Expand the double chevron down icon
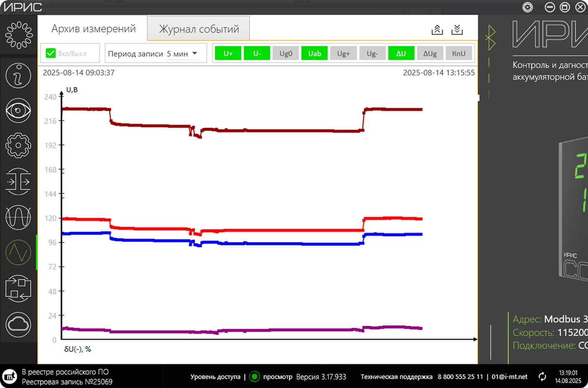This screenshot has width=588, height=388. (457, 30)
